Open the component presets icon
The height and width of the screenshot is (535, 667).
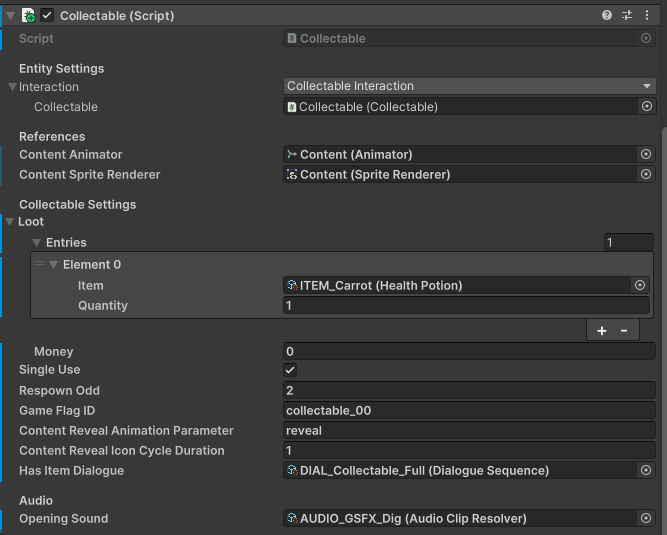[627, 15]
